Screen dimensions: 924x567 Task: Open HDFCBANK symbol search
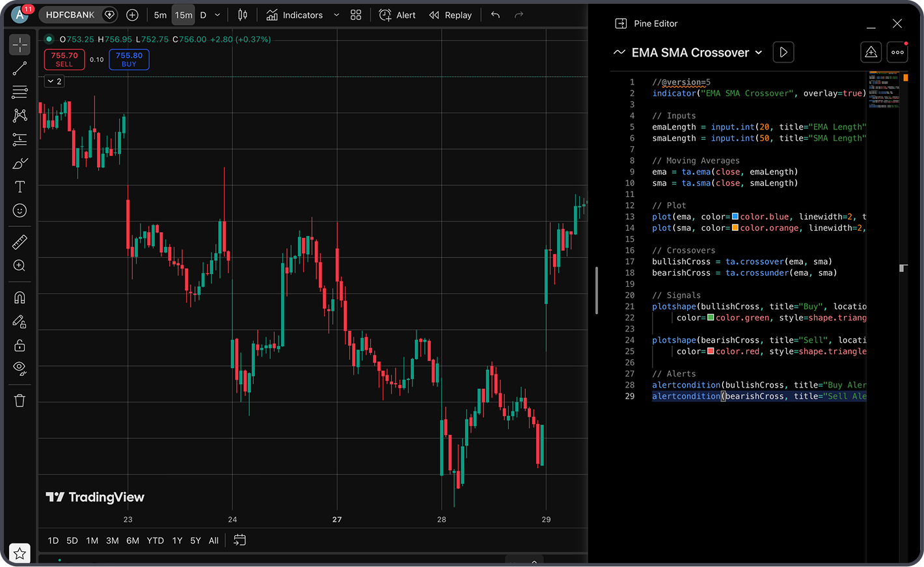tap(70, 15)
